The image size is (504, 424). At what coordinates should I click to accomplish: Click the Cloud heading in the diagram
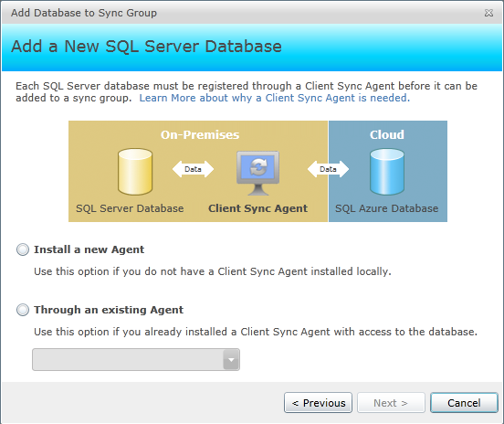pos(387,134)
